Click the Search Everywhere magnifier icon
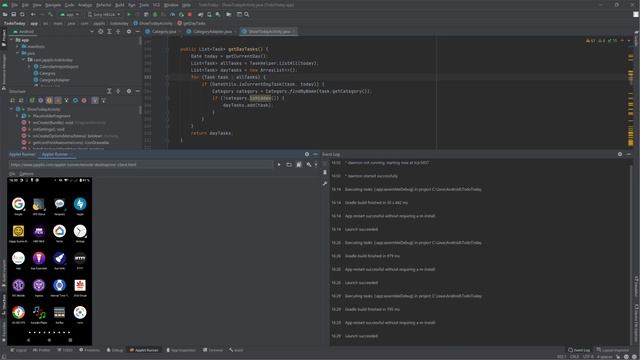The image size is (640, 360). click(247, 14)
